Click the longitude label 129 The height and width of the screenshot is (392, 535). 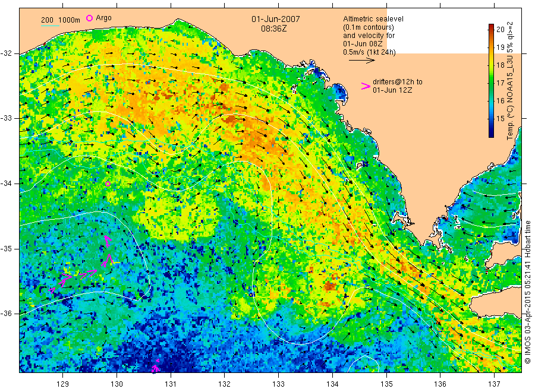click(x=63, y=384)
